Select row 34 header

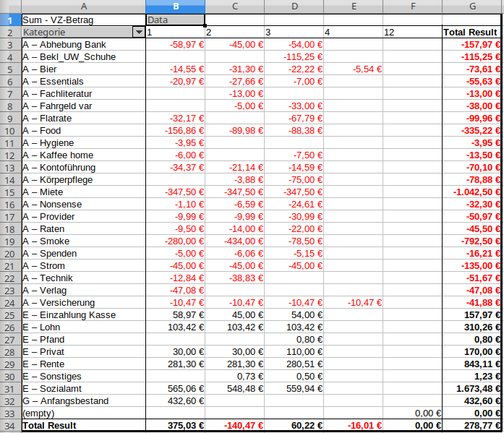[10, 426]
